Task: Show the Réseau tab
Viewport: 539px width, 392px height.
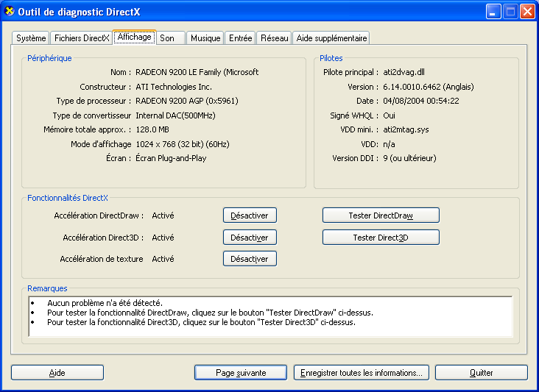Action: point(274,38)
